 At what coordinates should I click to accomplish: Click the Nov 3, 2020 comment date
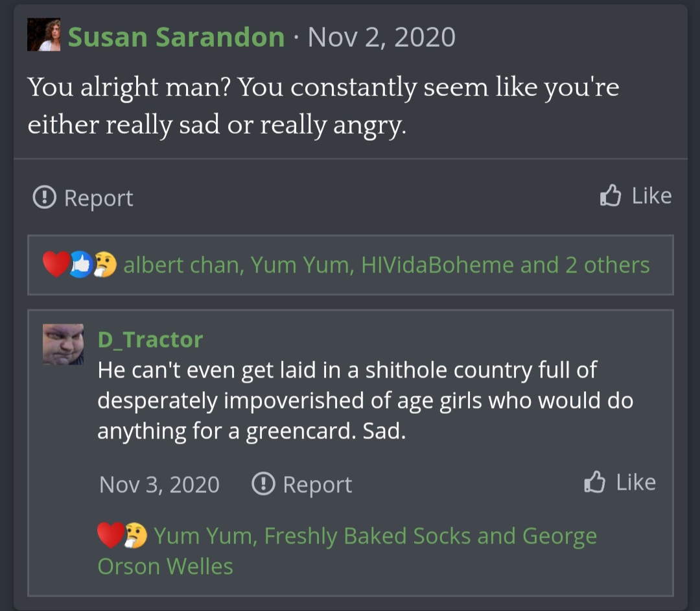point(159,485)
